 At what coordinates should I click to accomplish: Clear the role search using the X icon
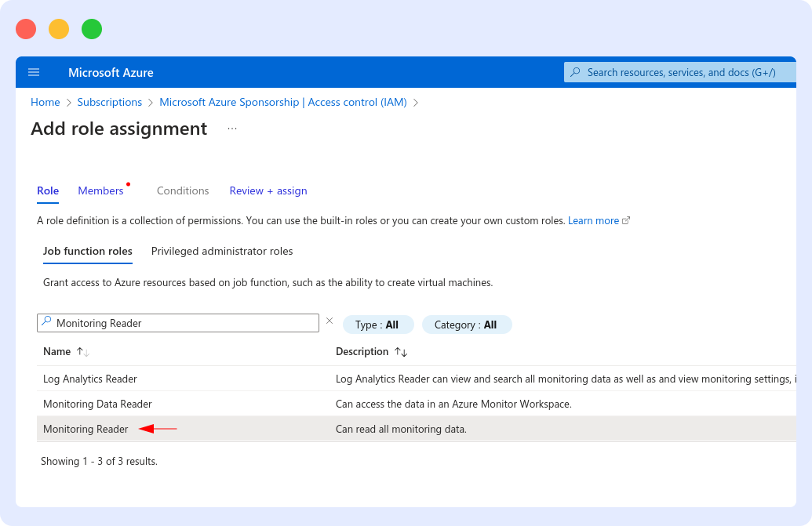click(x=329, y=321)
